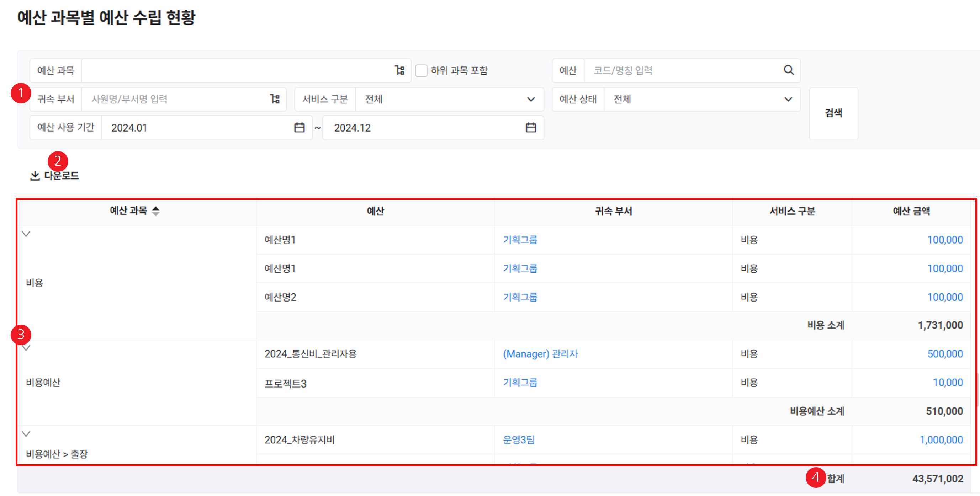The height and width of the screenshot is (496, 980).
Task: Toggle the 하위 과목 포함 checkbox
Action: click(421, 71)
